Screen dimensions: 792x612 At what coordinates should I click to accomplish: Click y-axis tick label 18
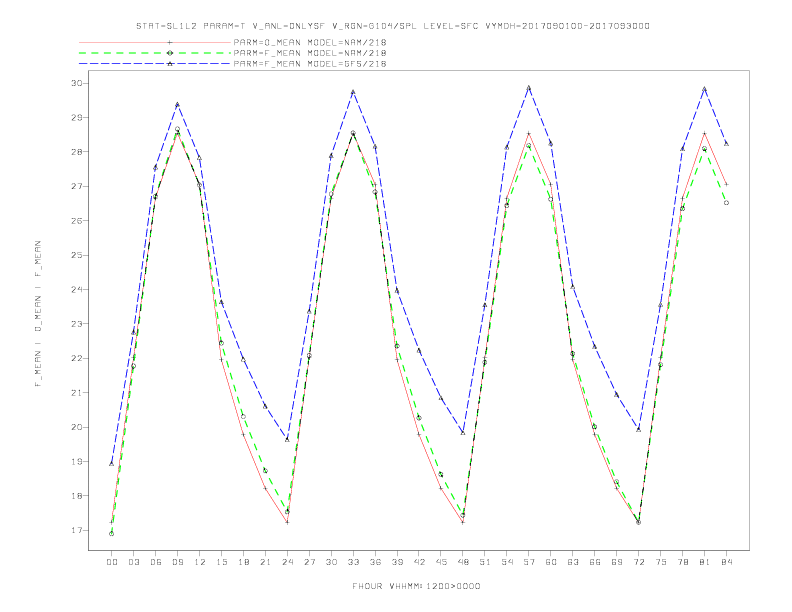(77, 496)
